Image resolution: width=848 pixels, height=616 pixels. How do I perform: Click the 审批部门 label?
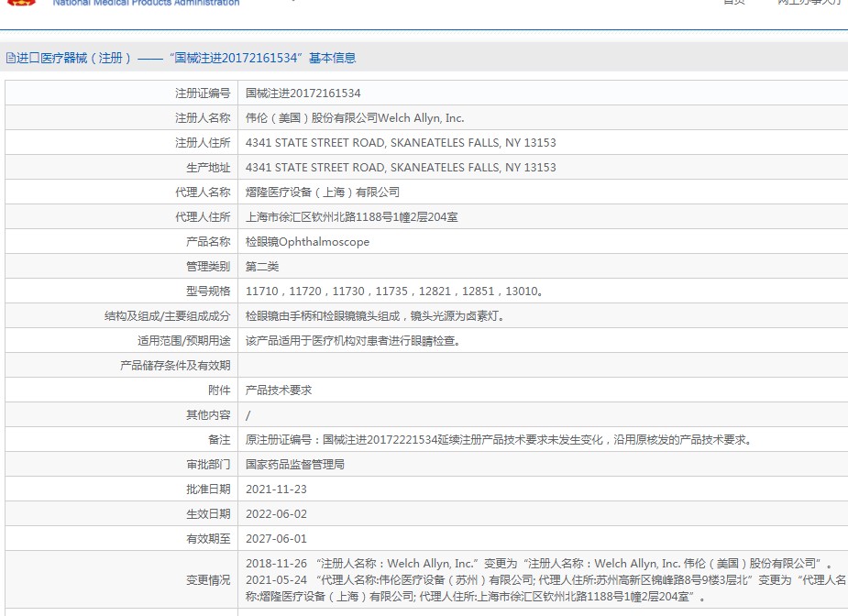[x=208, y=465]
